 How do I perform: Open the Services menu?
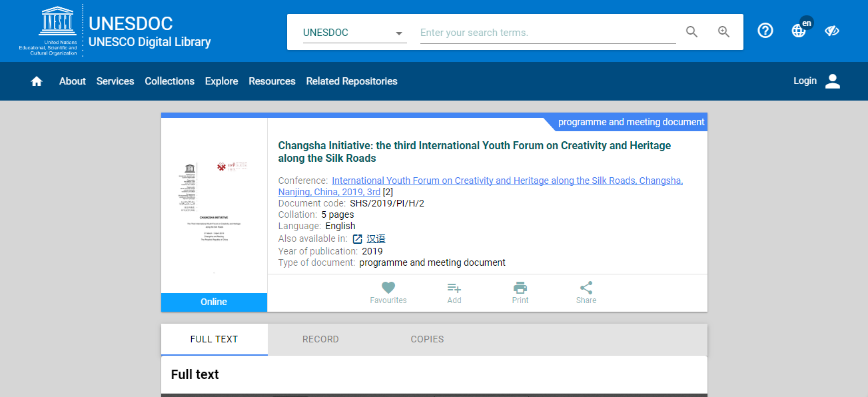coord(115,81)
